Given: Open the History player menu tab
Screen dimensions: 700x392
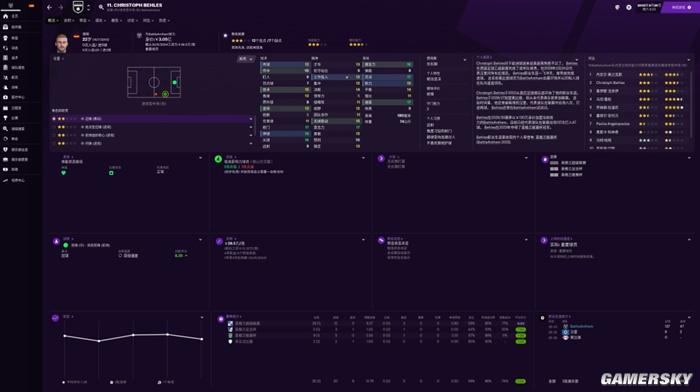Looking at the screenshot, I should coord(163,21).
